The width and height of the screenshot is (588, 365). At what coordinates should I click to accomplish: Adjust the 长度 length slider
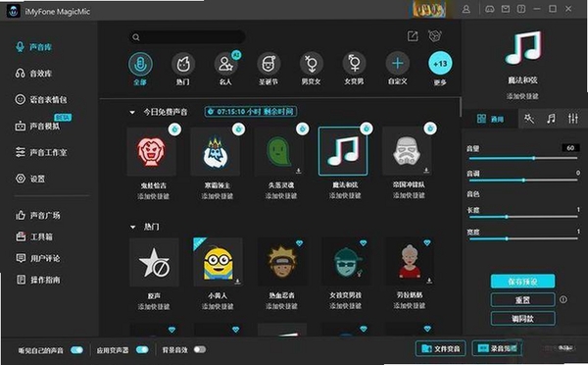(522, 217)
